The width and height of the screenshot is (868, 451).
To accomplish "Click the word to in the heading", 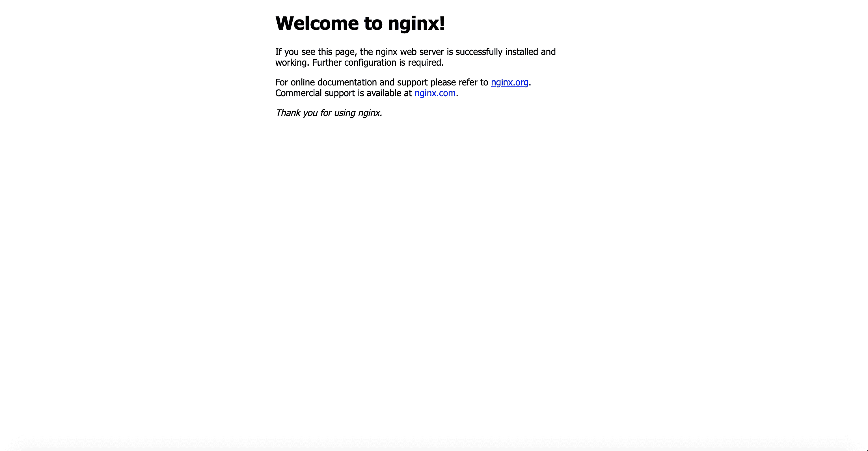I will coord(373,24).
